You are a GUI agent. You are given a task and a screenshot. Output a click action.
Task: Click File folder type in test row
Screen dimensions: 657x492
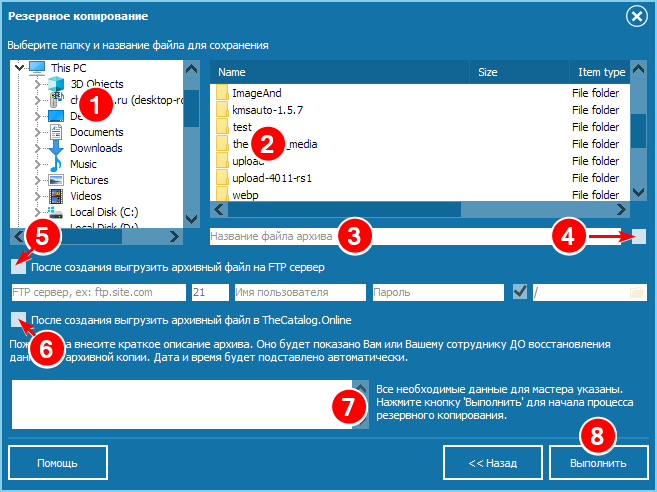595,127
